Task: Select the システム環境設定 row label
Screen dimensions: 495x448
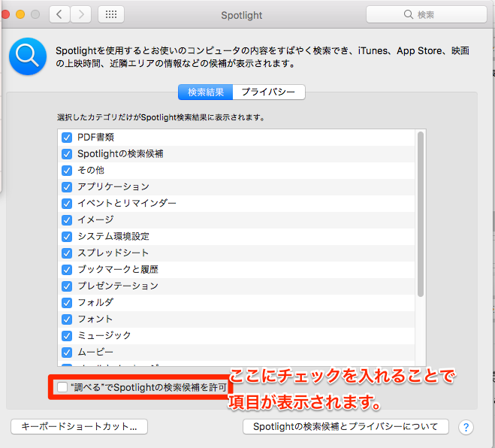Action: tap(113, 236)
